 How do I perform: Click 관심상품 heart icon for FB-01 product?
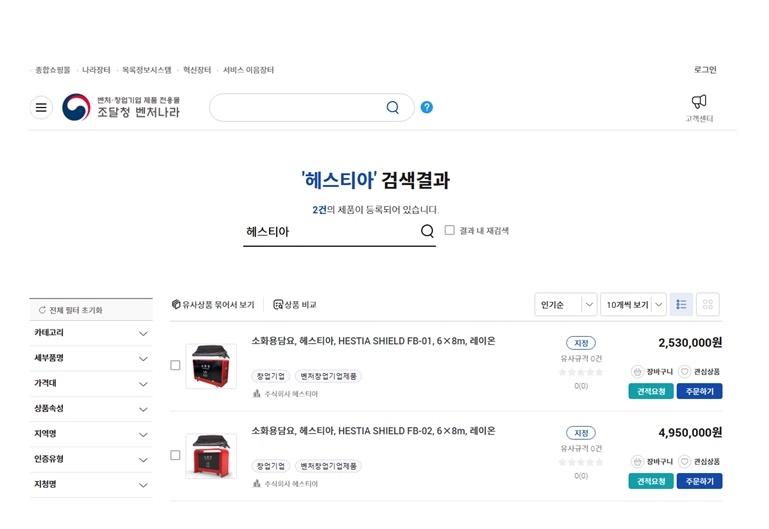click(685, 372)
